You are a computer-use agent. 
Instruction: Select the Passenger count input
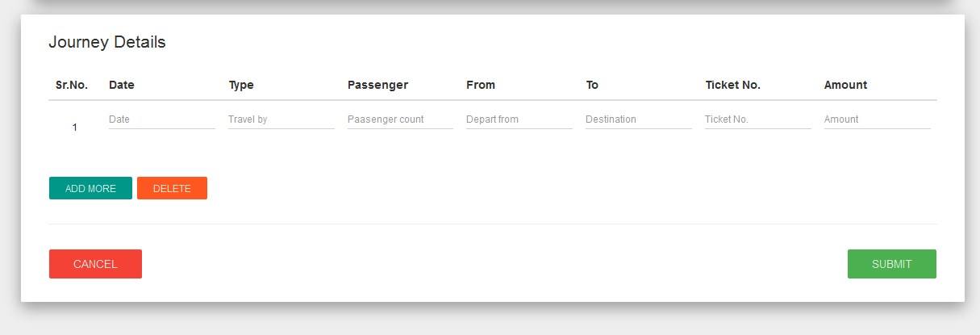click(400, 119)
